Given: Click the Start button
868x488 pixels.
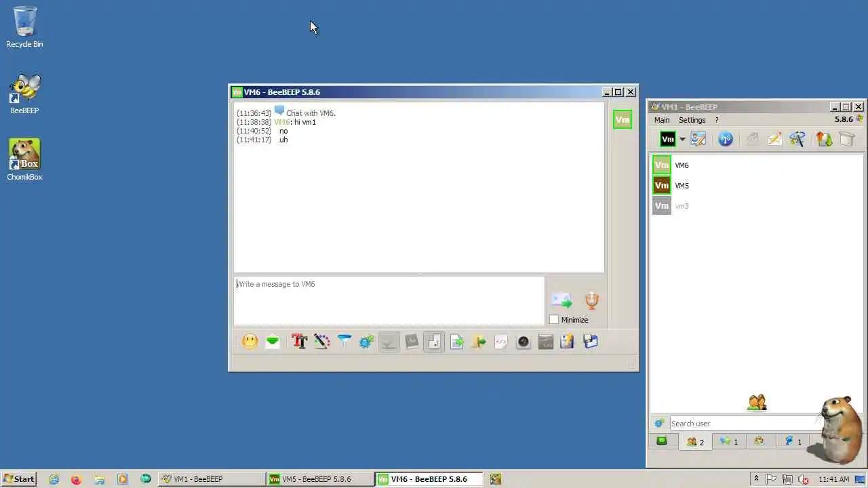Looking at the screenshot, I should 18,479.
